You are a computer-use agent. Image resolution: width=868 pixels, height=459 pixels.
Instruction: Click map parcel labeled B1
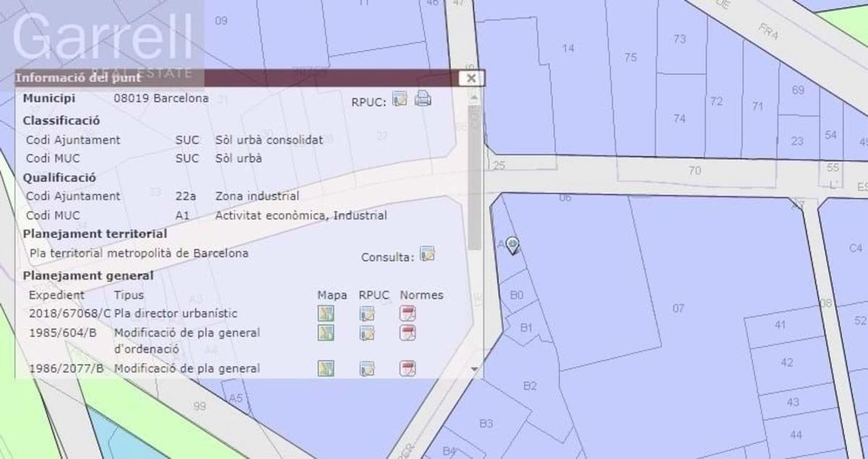tap(527, 327)
